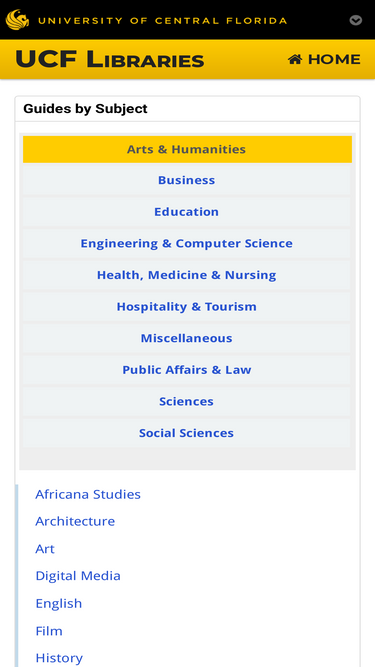Show Health, Medicine & Nursing guides
375x667 pixels.
click(x=187, y=275)
